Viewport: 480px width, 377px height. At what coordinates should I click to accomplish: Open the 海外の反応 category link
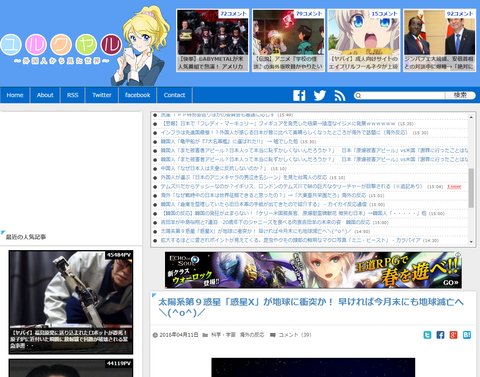coord(252,335)
